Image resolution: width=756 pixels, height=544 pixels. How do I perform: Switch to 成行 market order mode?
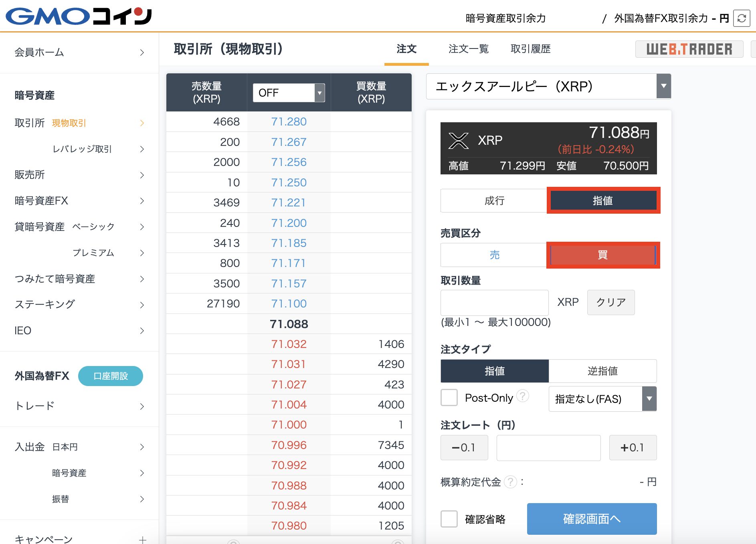pos(494,200)
